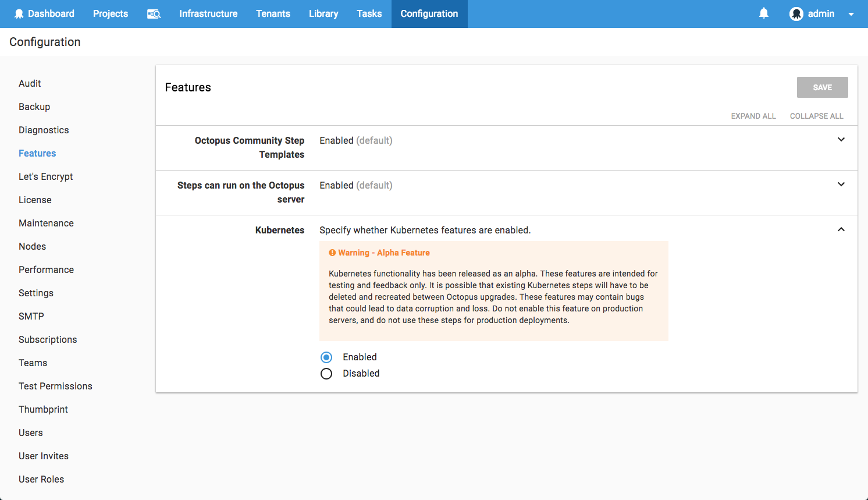Click the Octopus logo next to Dashboard
Screen dimensions: 868x500
[19, 14]
